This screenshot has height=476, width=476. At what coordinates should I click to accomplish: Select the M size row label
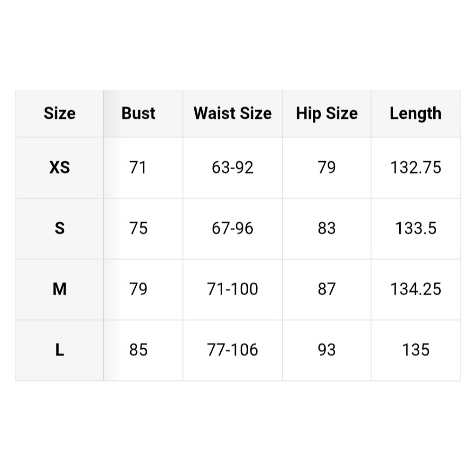(x=59, y=289)
